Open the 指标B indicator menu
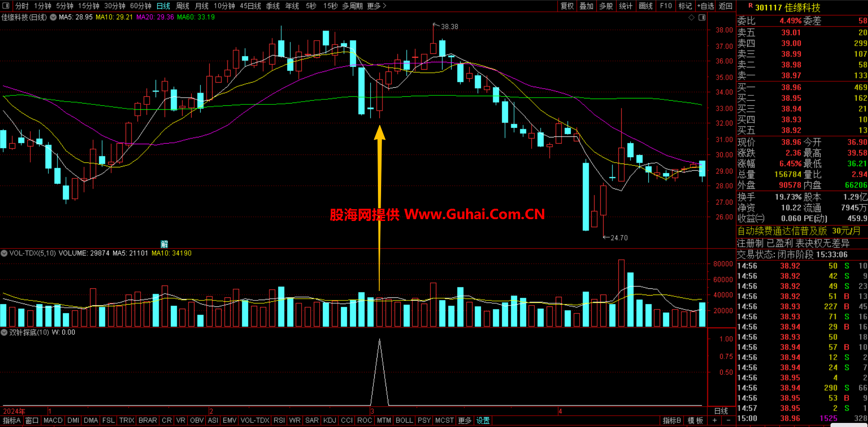This screenshot has width=868, height=427. [672, 421]
